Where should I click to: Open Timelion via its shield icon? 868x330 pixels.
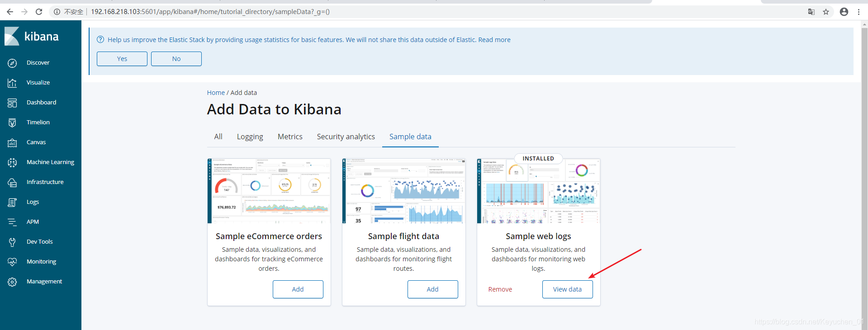click(x=12, y=123)
